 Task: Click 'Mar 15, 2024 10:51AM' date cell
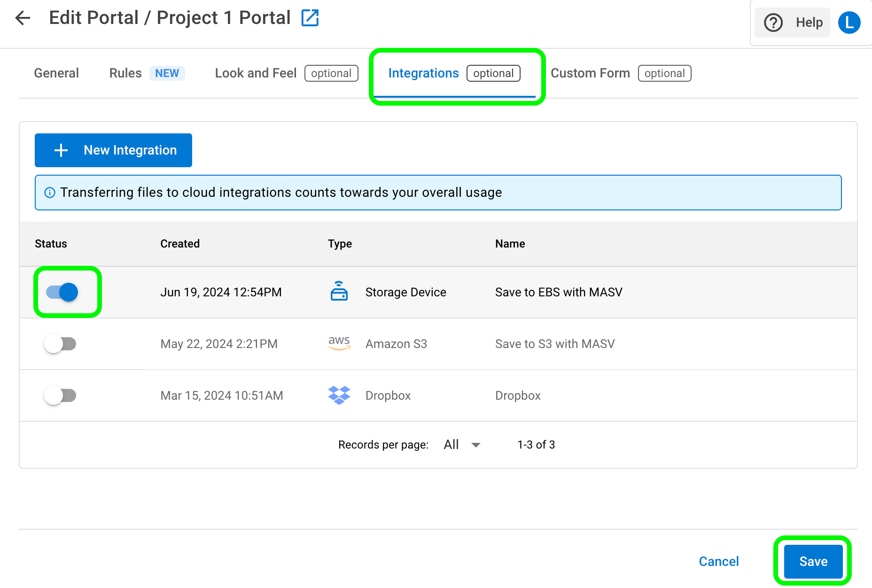(222, 395)
